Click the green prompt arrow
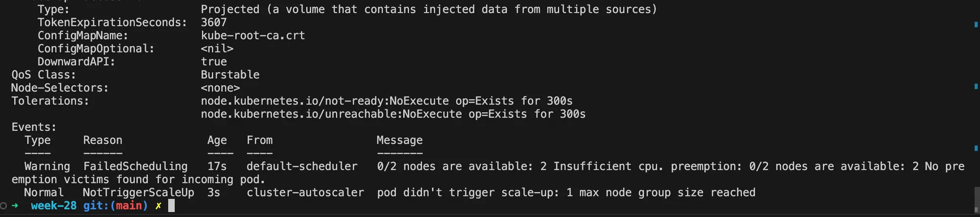980x217 pixels. tap(15, 206)
